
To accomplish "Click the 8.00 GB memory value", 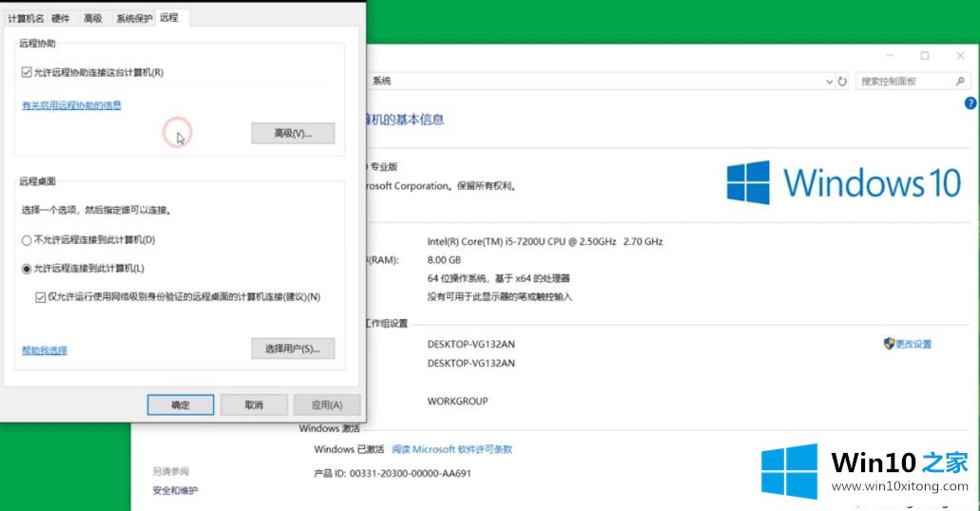I will (x=445, y=260).
